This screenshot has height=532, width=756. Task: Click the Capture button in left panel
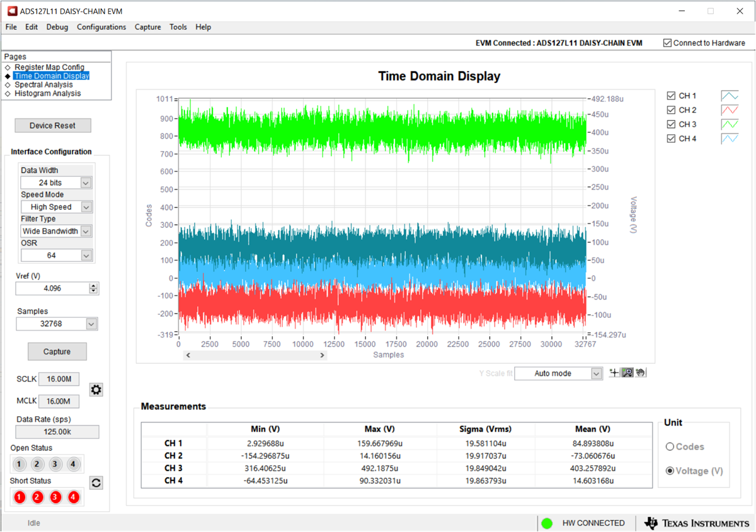pos(57,351)
